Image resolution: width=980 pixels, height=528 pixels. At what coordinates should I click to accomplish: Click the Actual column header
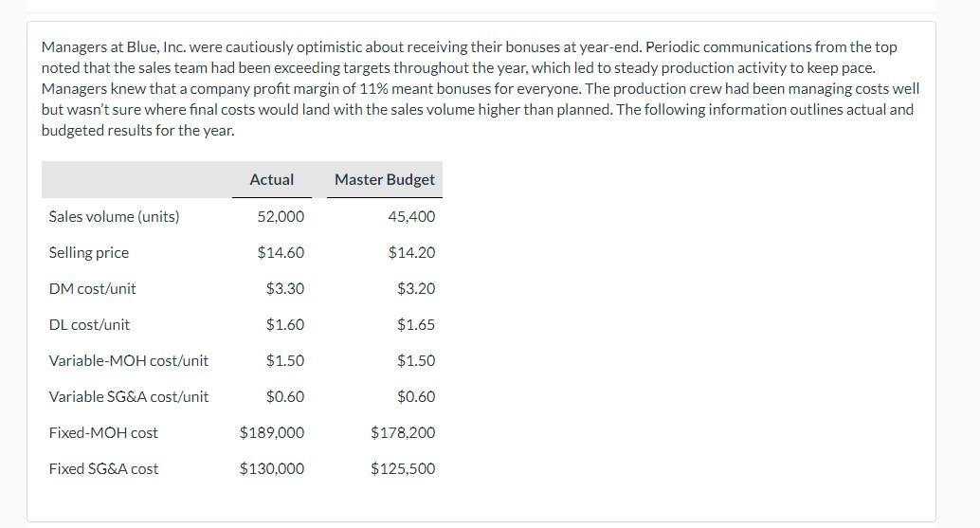click(272, 180)
